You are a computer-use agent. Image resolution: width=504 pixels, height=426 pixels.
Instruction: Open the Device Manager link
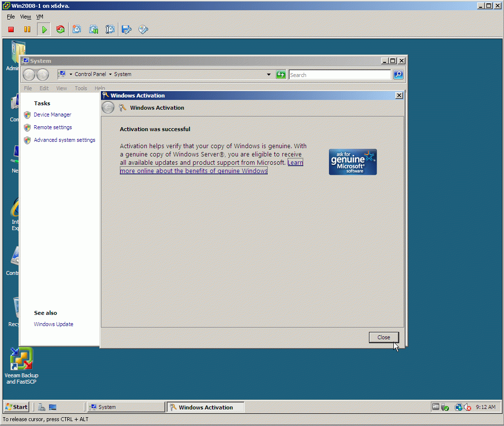[x=52, y=115]
